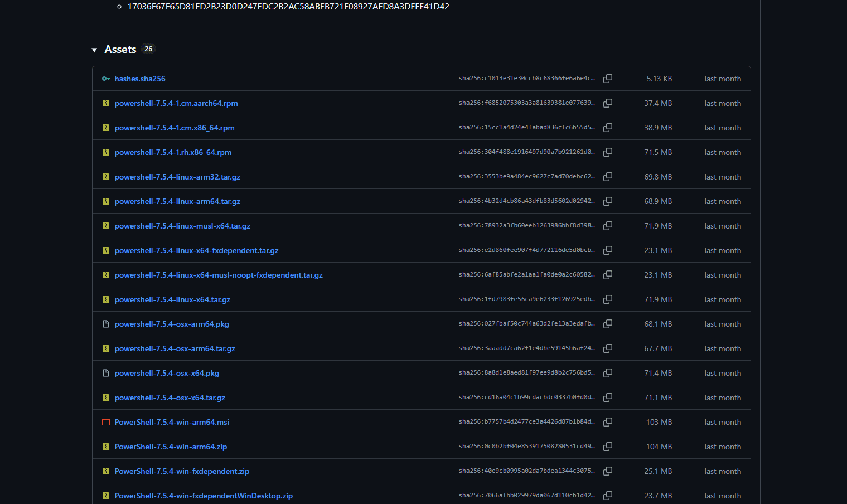Select hash text starting 17036F67F65D81
This screenshot has width=847, height=504.
click(288, 7)
